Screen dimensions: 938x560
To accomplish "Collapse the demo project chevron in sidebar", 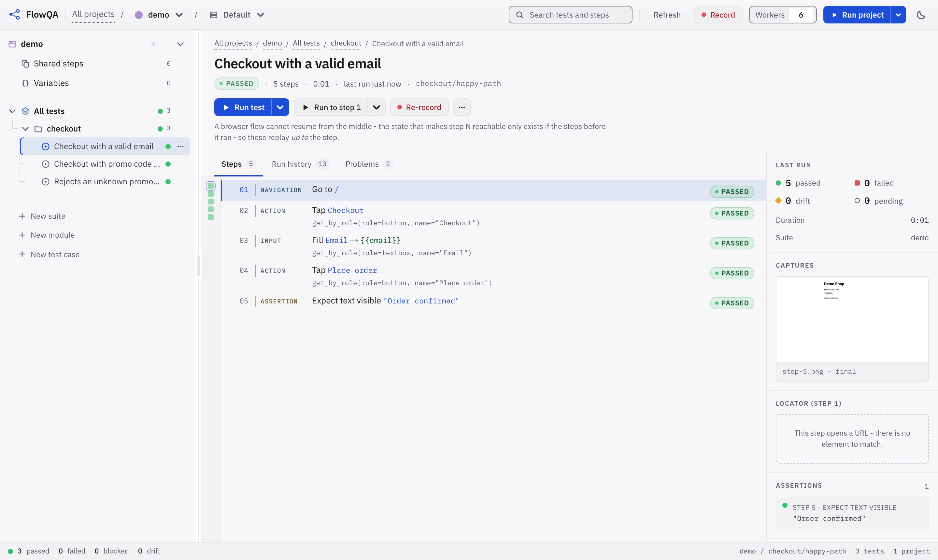I will (x=180, y=44).
